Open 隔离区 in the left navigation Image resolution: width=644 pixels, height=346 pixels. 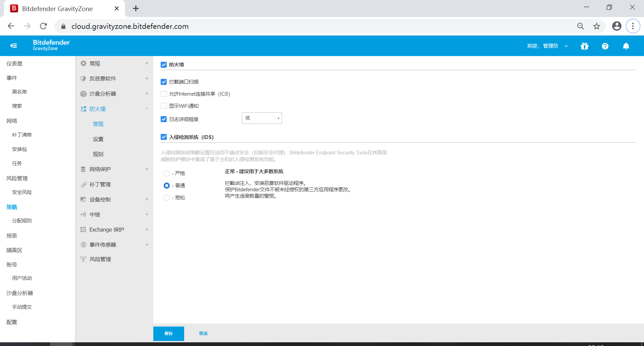click(14, 250)
